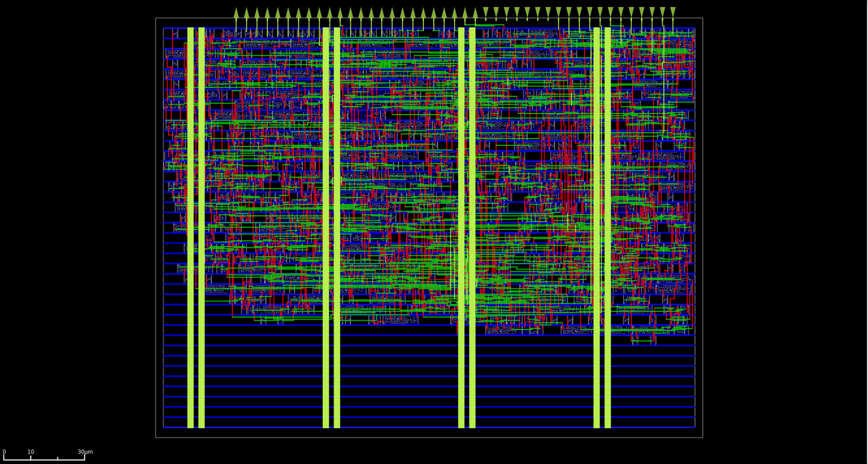Select the rightmost green pin arrow marker
The image size is (868, 464).
click(x=674, y=9)
